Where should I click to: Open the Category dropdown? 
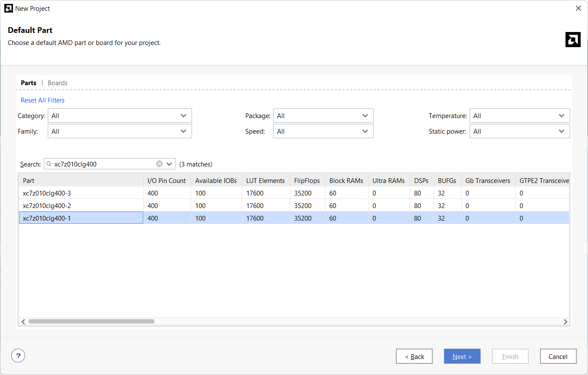point(119,116)
